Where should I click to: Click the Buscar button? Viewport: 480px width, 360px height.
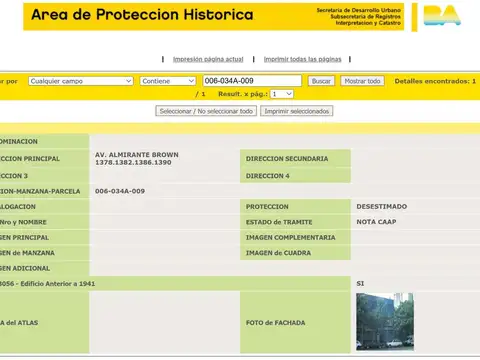coord(321,81)
